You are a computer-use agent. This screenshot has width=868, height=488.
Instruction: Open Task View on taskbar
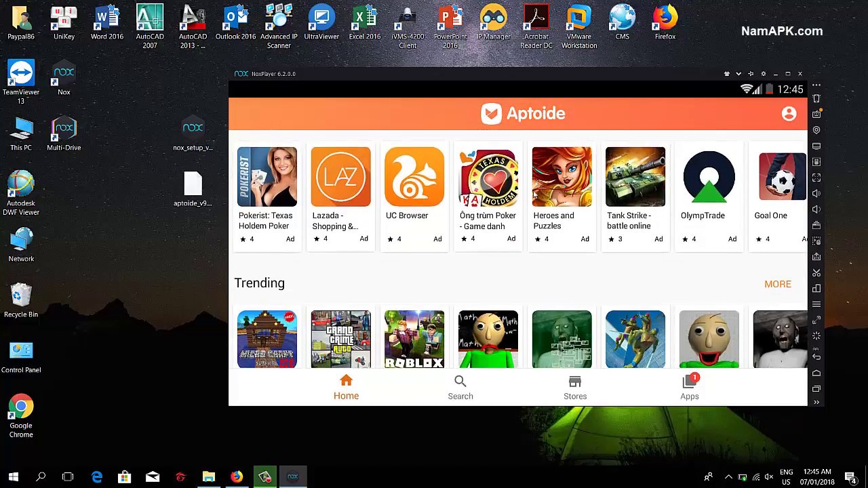point(68,477)
